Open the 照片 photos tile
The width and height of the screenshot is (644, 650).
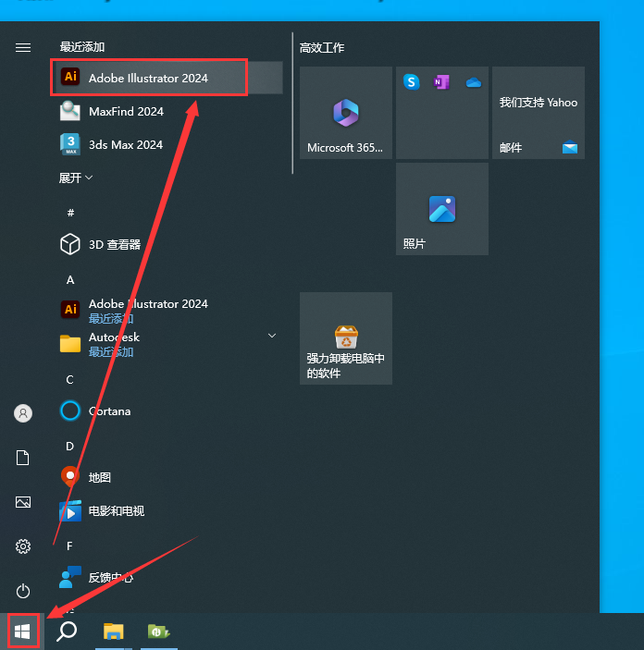441,210
